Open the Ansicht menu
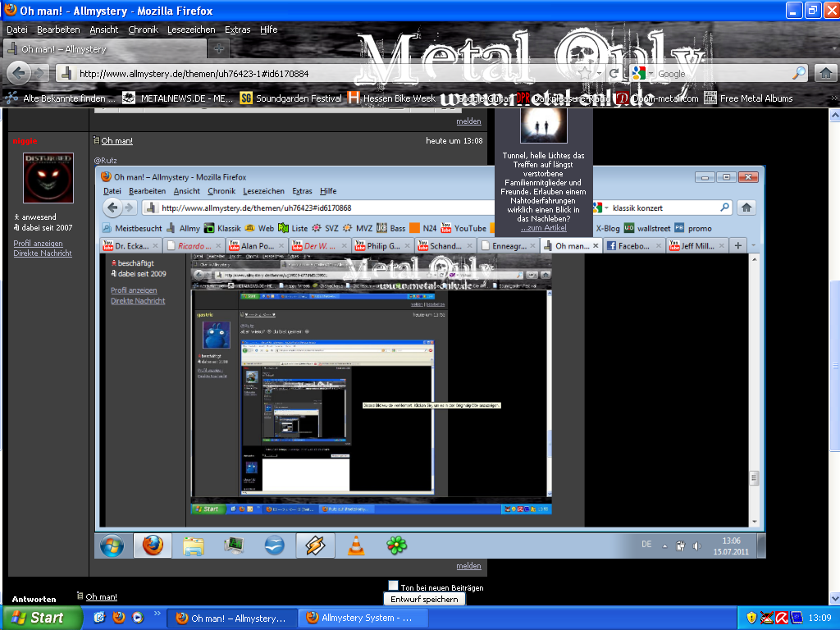The height and width of the screenshot is (630, 840). pos(104,30)
